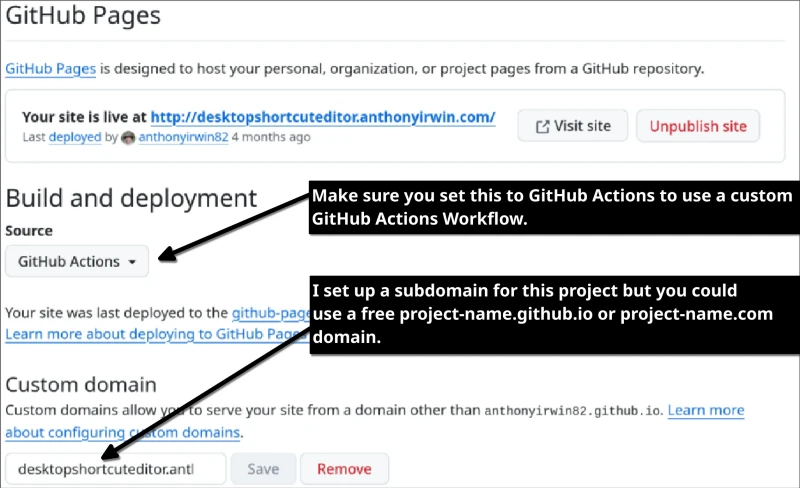800x488 pixels.
Task: Click the Unpublish site button
Action: (698, 126)
